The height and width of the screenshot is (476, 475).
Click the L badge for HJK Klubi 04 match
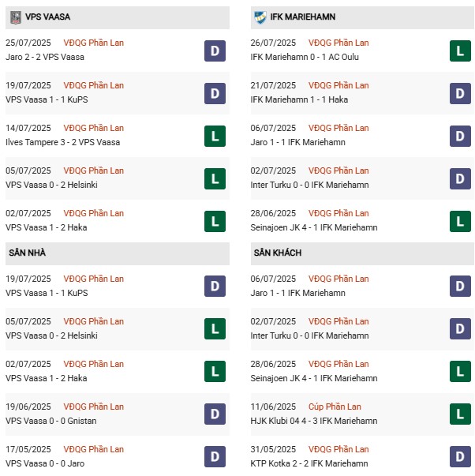click(461, 414)
